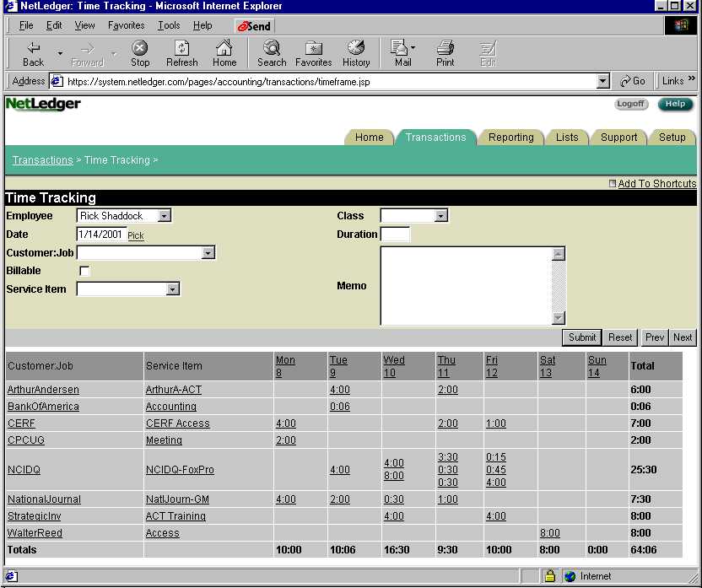Click the Memo scrollbar down arrow

click(x=558, y=318)
